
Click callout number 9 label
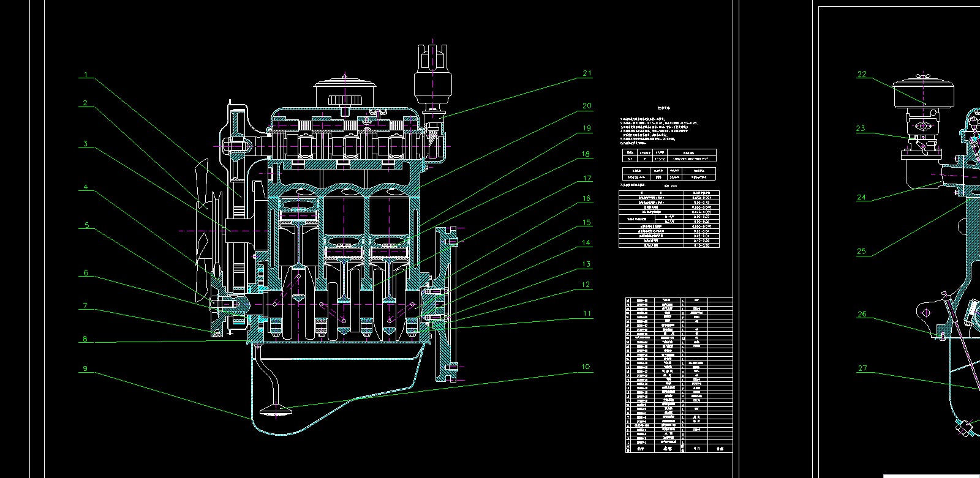tap(86, 369)
